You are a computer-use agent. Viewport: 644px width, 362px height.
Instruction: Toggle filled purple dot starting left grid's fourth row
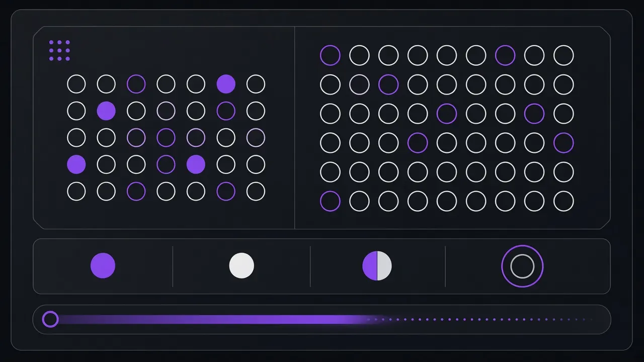(76, 164)
